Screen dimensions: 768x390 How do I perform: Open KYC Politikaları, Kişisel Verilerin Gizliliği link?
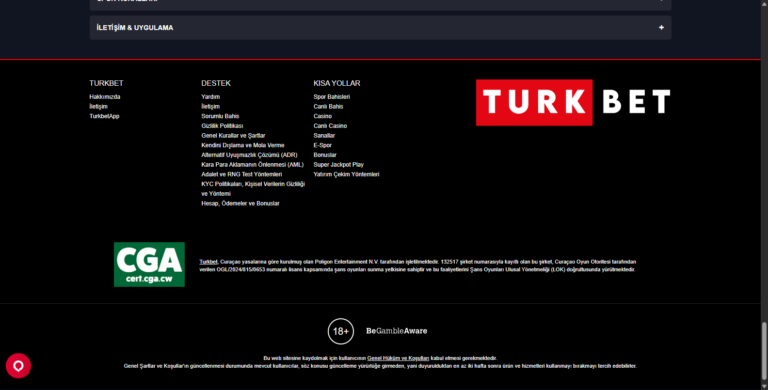(253, 189)
